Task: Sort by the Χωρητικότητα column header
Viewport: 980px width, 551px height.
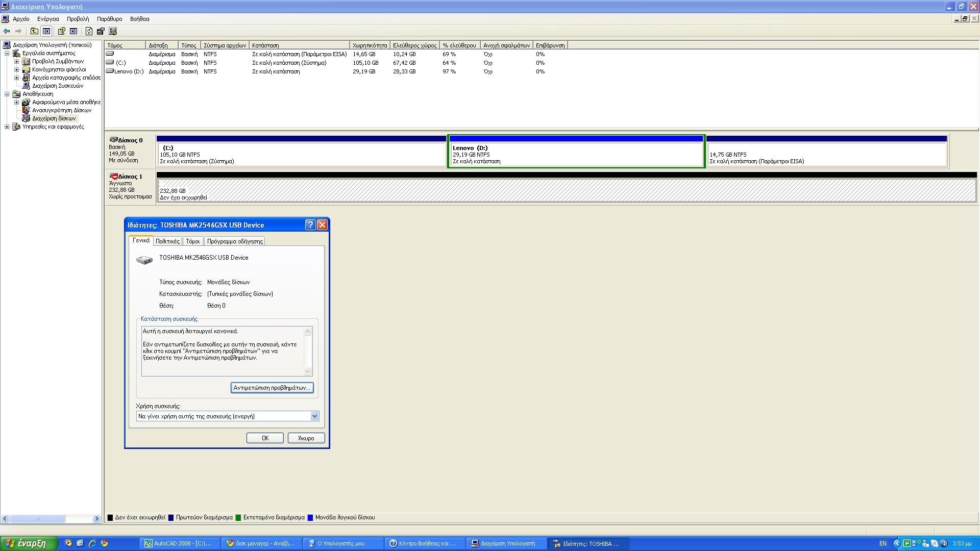Action: click(370, 45)
